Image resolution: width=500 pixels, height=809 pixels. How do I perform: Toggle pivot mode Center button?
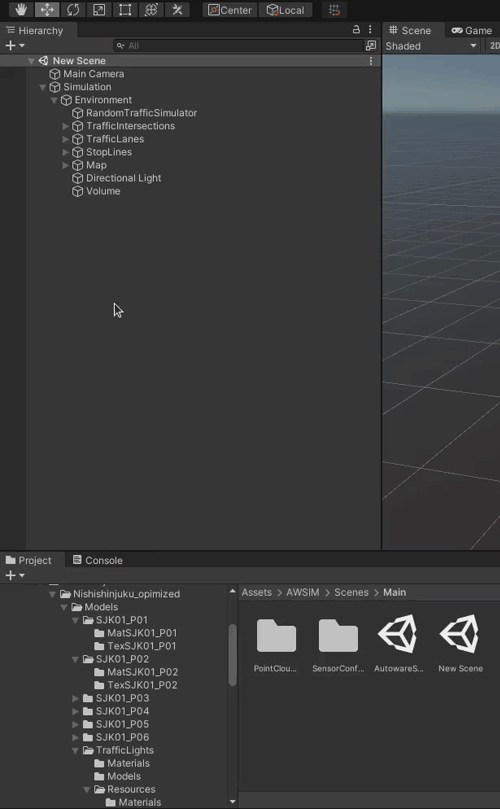pos(230,10)
